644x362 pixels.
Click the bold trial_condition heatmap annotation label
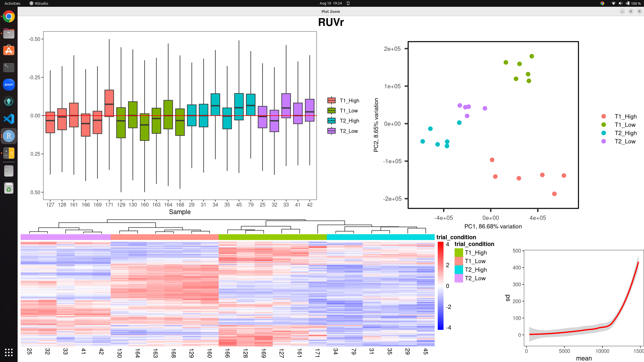pyautogui.click(x=456, y=237)
